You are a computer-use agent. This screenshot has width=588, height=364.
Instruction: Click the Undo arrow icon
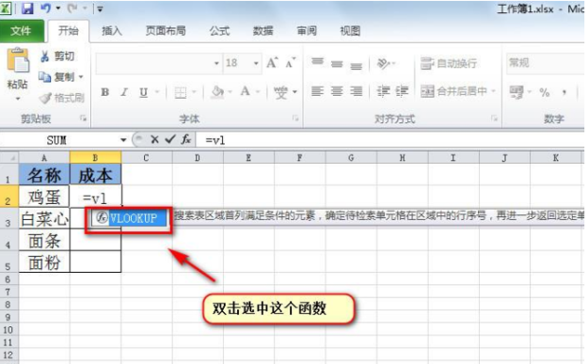[x=46, y=9]
